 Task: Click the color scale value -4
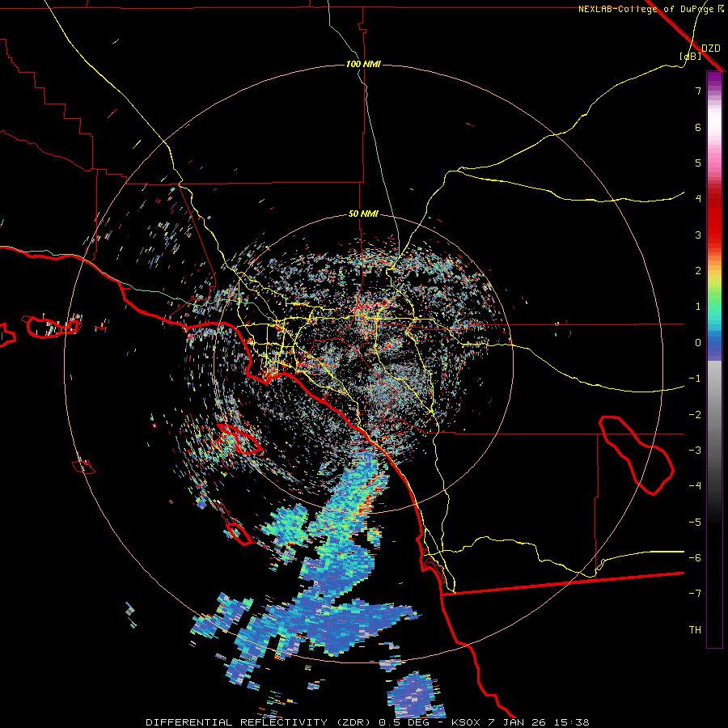point(695,486)
